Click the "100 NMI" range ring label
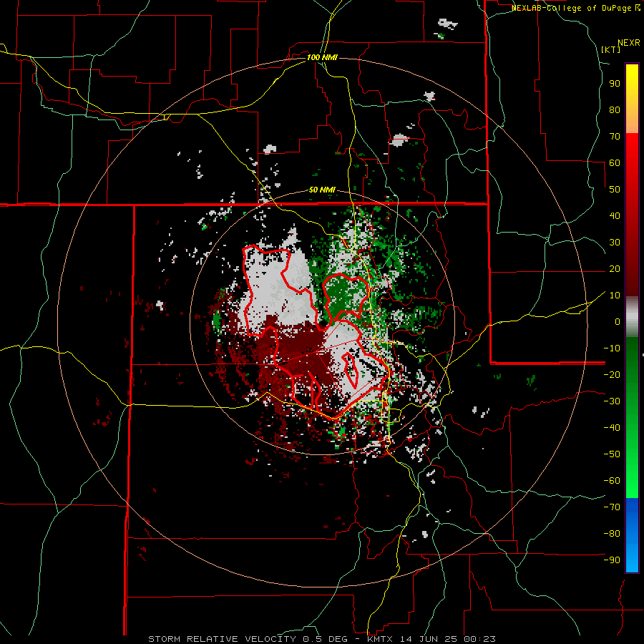 (x=322, y=57)
